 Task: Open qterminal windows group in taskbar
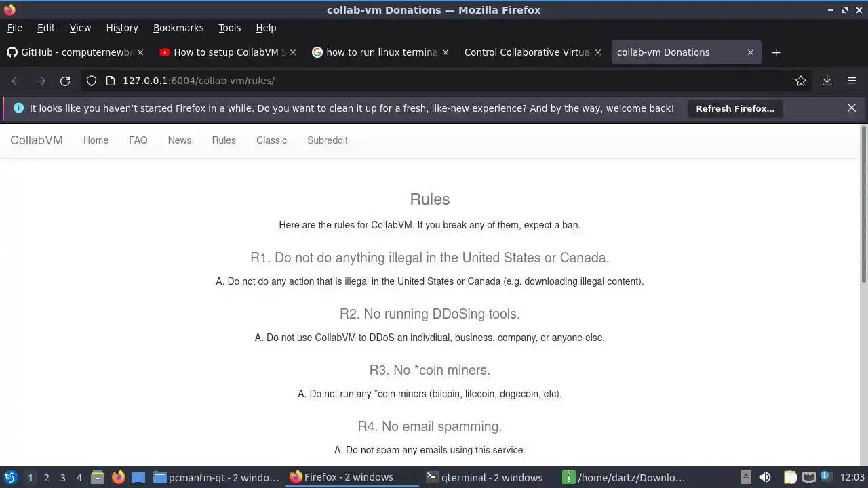pos(488,477)
